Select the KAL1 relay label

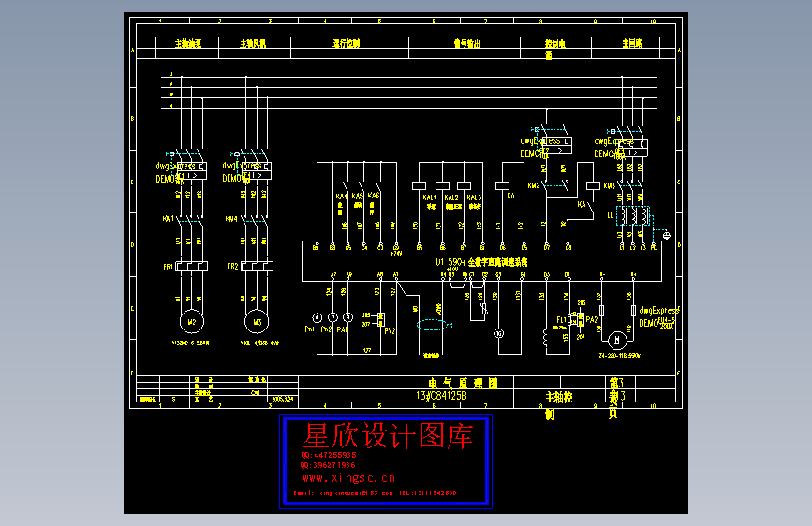pyautogui.click(x=429, y=197)
